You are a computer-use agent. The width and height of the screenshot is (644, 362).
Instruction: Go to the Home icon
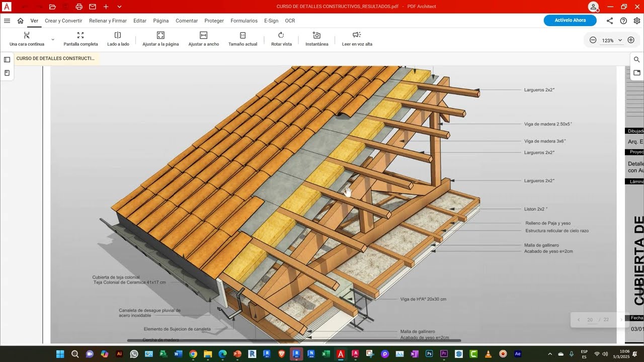(x=20, y=21)
